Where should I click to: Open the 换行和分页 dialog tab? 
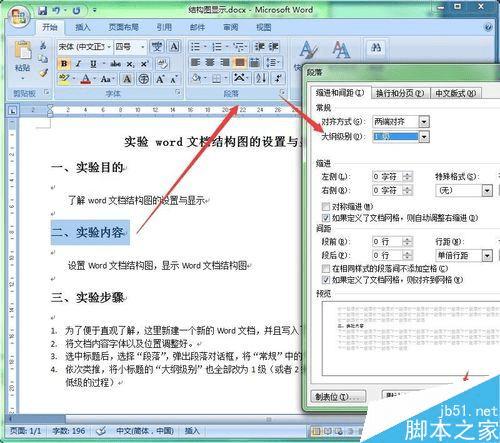(400, 93)
